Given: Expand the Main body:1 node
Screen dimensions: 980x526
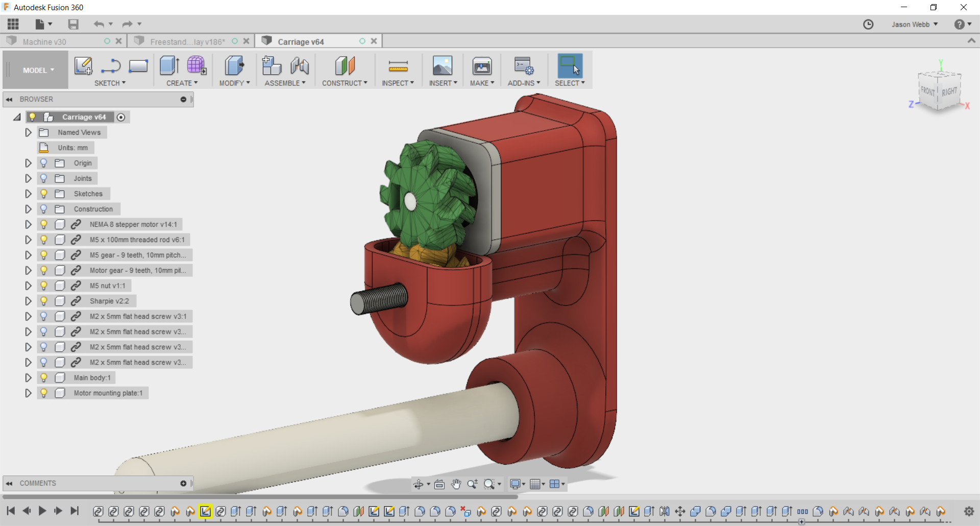Looking at the screenshot, I should pyautogui.click(x=29, y=377).
